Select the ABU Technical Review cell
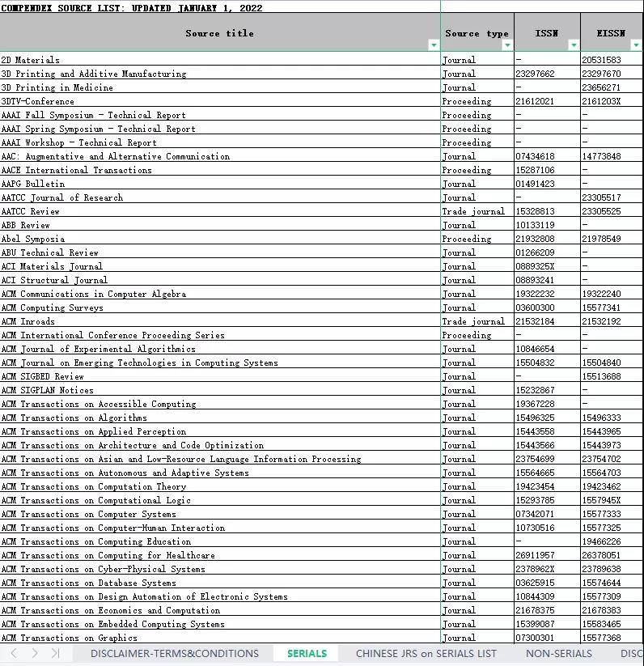This screenshot has height=666, width=644. [220, 252]
